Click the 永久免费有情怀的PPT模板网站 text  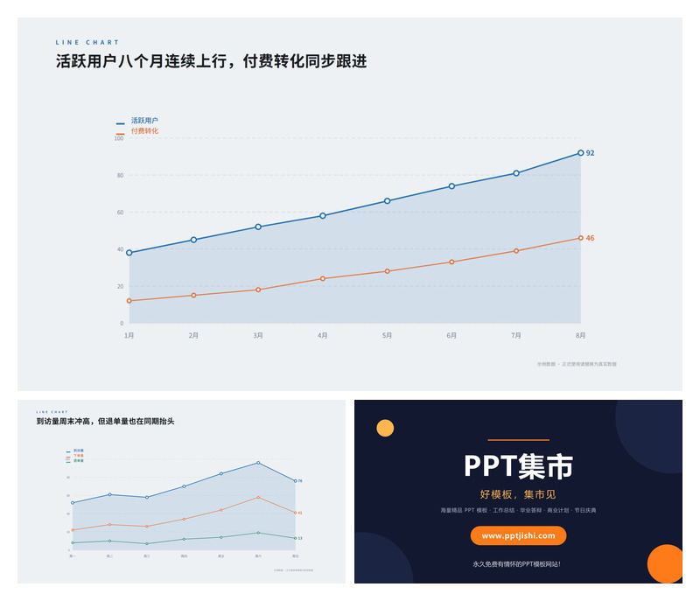[x=516, y=564]
